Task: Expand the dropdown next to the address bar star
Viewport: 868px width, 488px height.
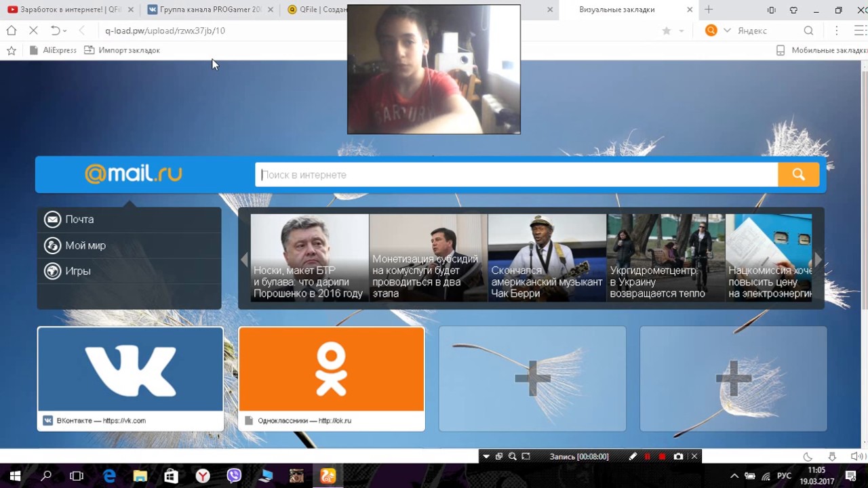Action: pos(682,31)
